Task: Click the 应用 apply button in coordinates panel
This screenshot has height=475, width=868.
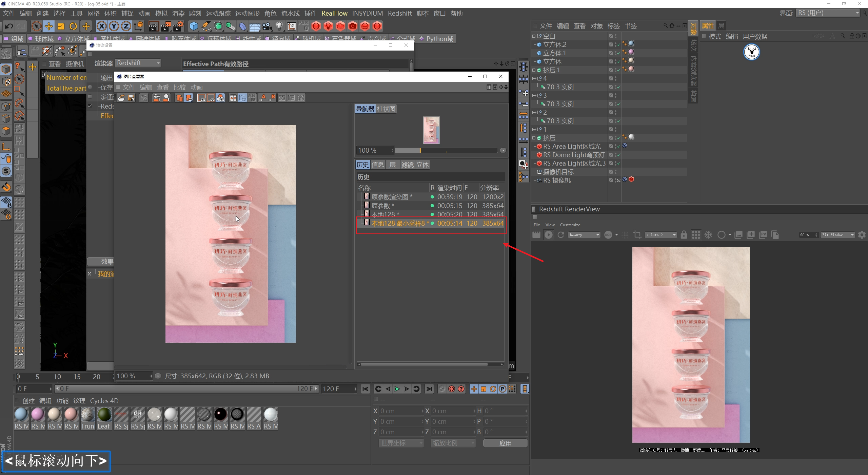Action: pos(505,443)
